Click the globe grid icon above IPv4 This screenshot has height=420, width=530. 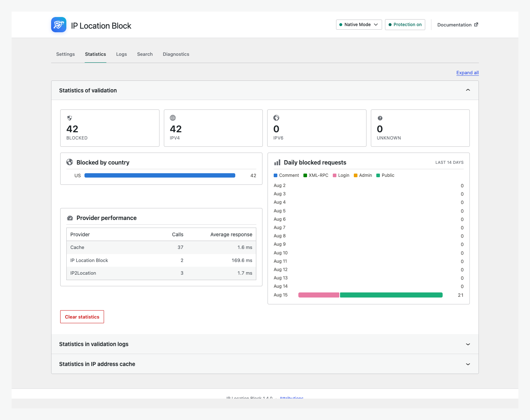[173, 118]
